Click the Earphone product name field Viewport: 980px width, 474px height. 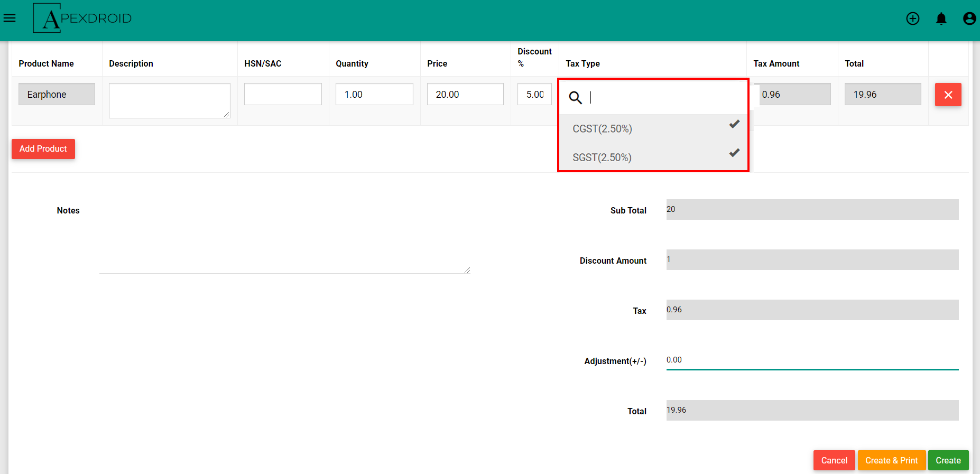[57, 94]
